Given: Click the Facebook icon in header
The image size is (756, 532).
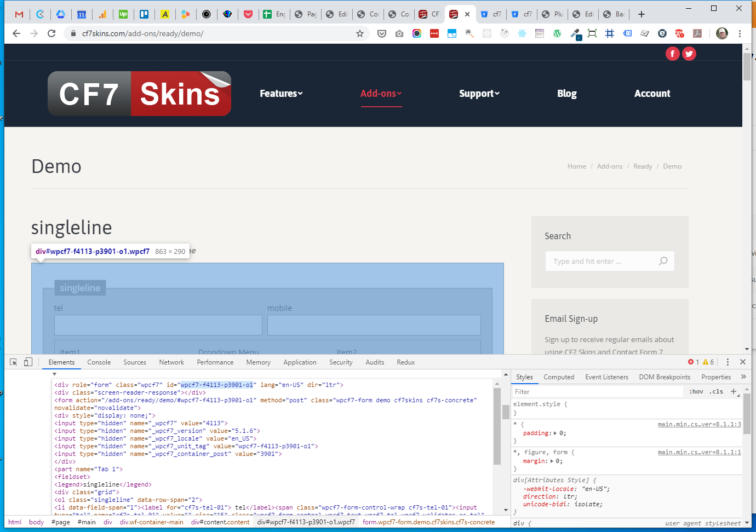Looking at the screenshot, I should [672, 54].
